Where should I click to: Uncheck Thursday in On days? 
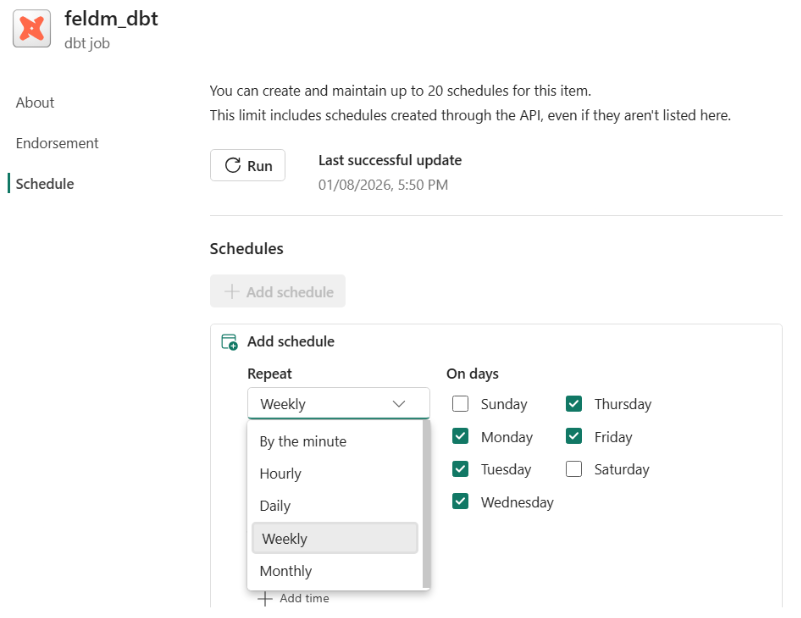click(x=574, y=404)
